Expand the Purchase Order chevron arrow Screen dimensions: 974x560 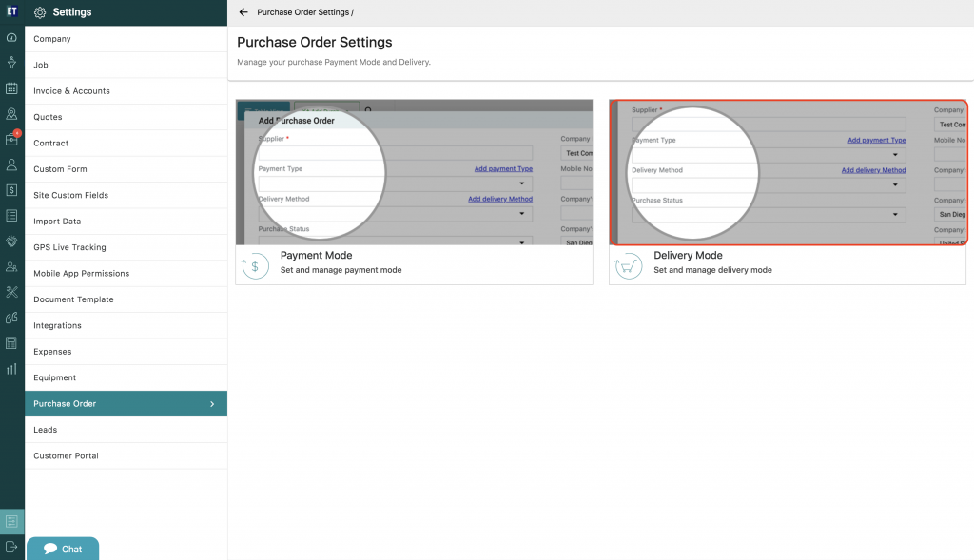click(x=212, y=404)
